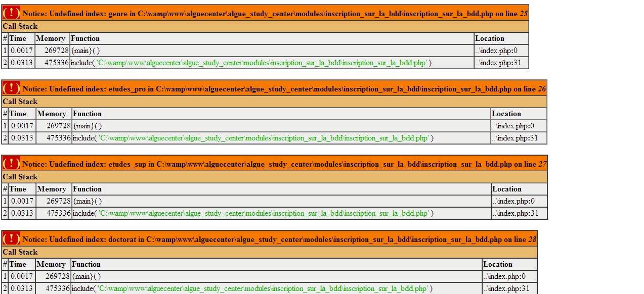The height and width of the screenshot is (294, 644).
Task: Click '{main}( )' in doctorat call stack
Action: tap(87, 276)
